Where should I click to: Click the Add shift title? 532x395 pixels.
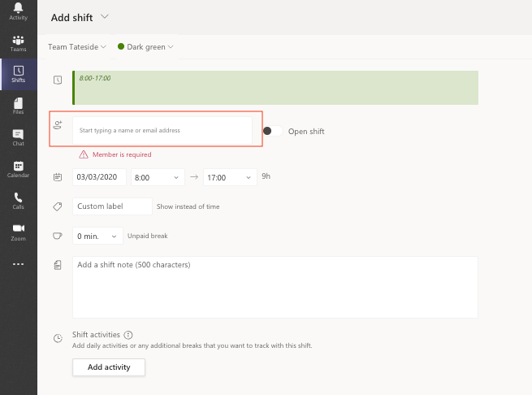tap(72, 18)
